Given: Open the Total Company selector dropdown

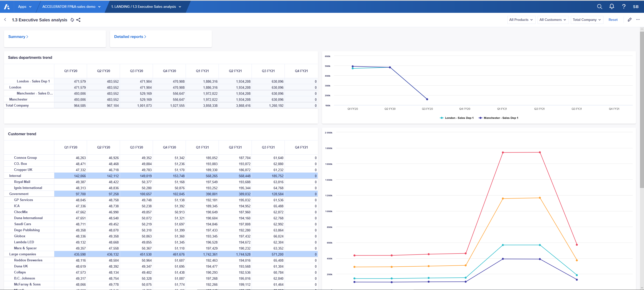Looking at the screenshot, I should 587,20.
